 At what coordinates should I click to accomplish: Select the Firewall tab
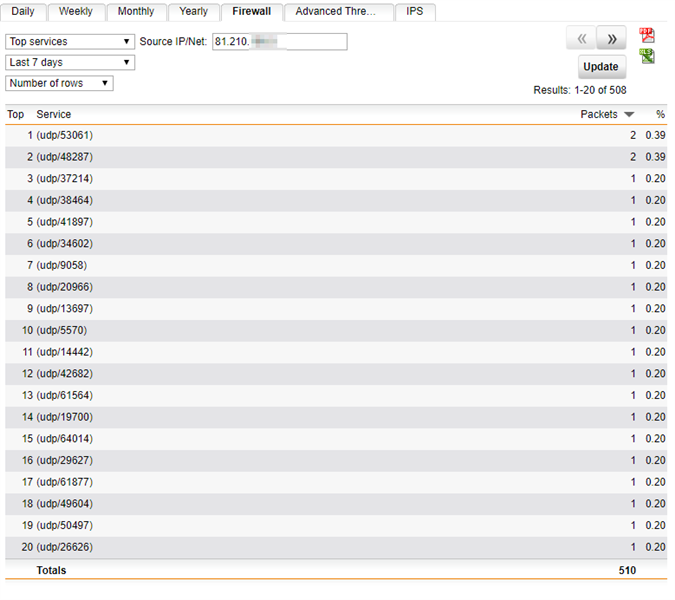[251, 12]
